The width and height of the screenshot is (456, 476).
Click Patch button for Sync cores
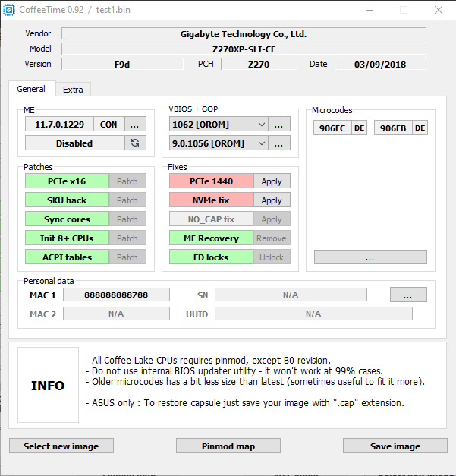127,219
